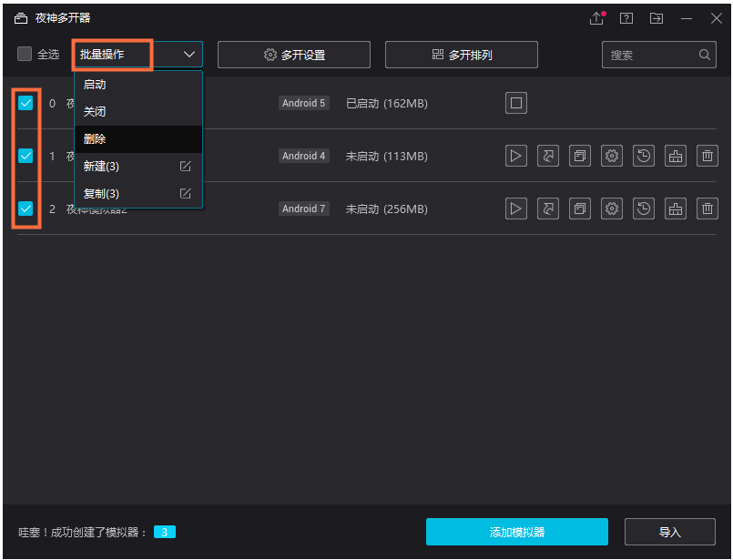Expand the 批量操作 dropdown arrow
This screenshot has height=560, width=733.
click(188, 54)
